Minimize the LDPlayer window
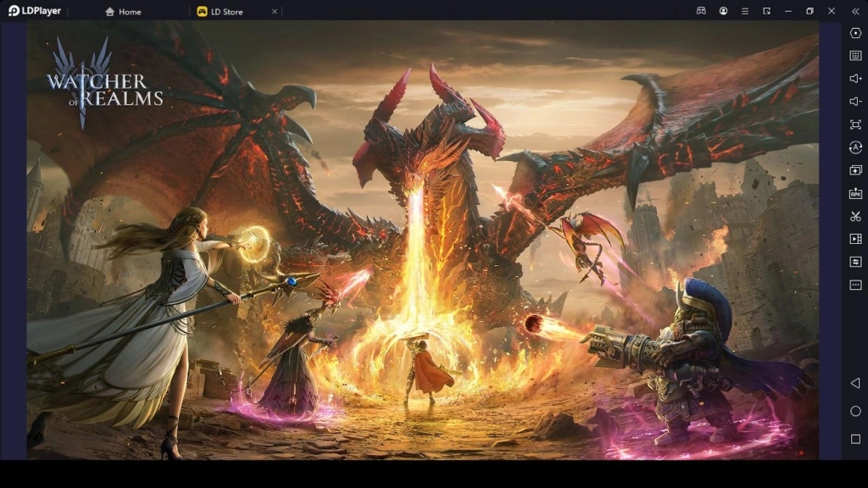Screen dimensions: 868x488 coord(787,11)
